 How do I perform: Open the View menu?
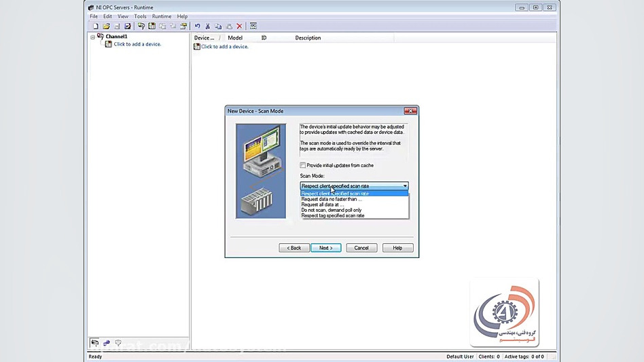123,16
